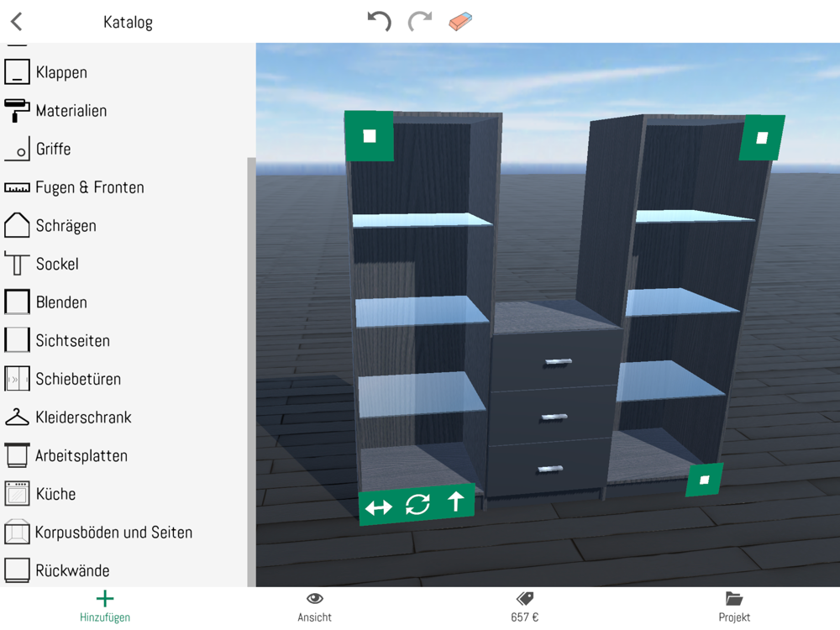Open the Fugen & Fronten category
This screenshot has height=630, width=840.
(x=90, y=187)
